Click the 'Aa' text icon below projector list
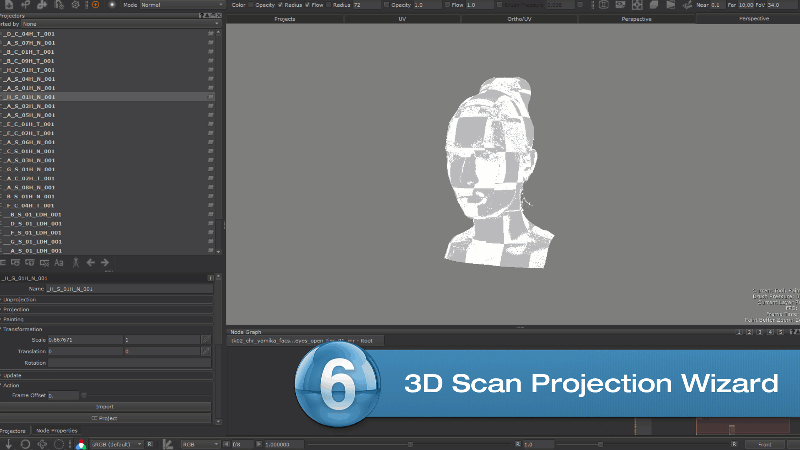The image size is (800, 450). tap(59, 262)
